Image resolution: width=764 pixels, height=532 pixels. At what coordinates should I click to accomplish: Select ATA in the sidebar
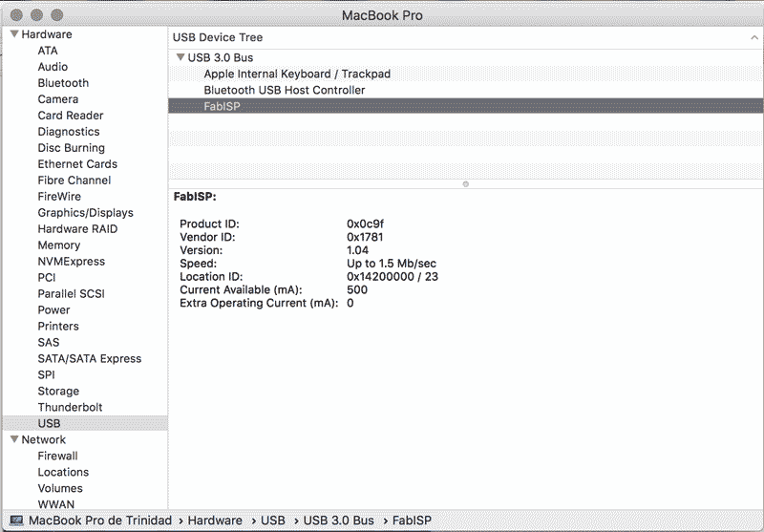click(48, 51)
